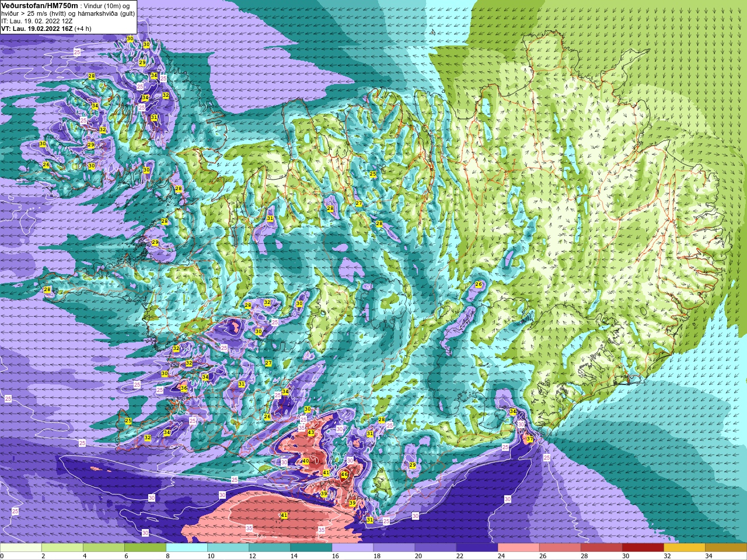Click the yellow gust label 36
747x560 pixels.
tap(184, 388)
